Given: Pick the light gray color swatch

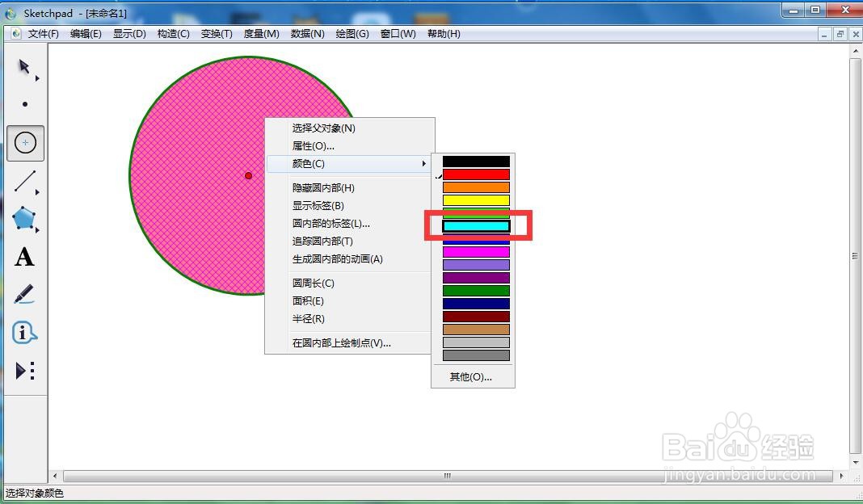Looking at the screenshot, I should [x=476, y=342].
